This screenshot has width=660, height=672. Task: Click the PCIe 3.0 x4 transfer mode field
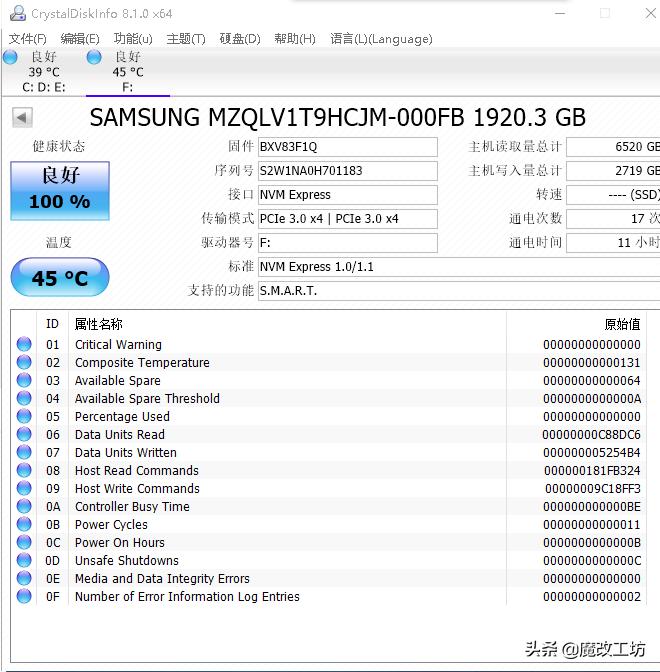tap(348, 219)
